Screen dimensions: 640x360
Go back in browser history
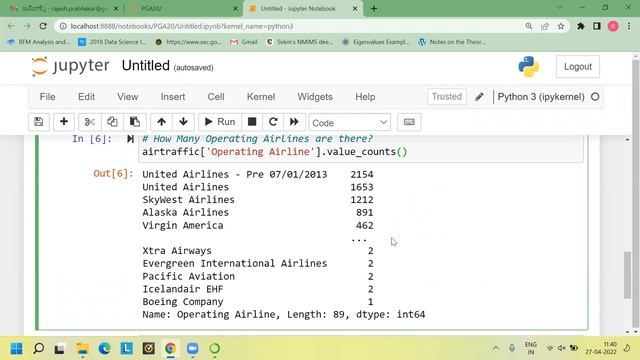point(11,26)
